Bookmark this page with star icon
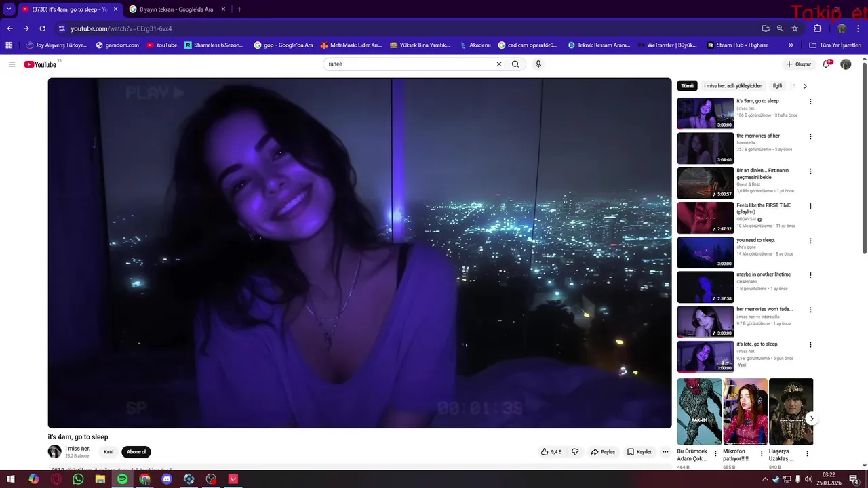 click(795, 28)
